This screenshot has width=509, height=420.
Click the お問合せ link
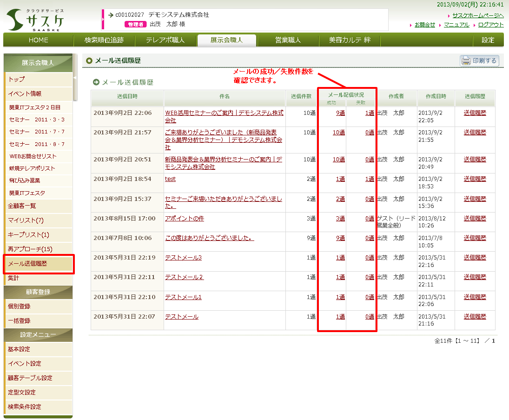424,25
